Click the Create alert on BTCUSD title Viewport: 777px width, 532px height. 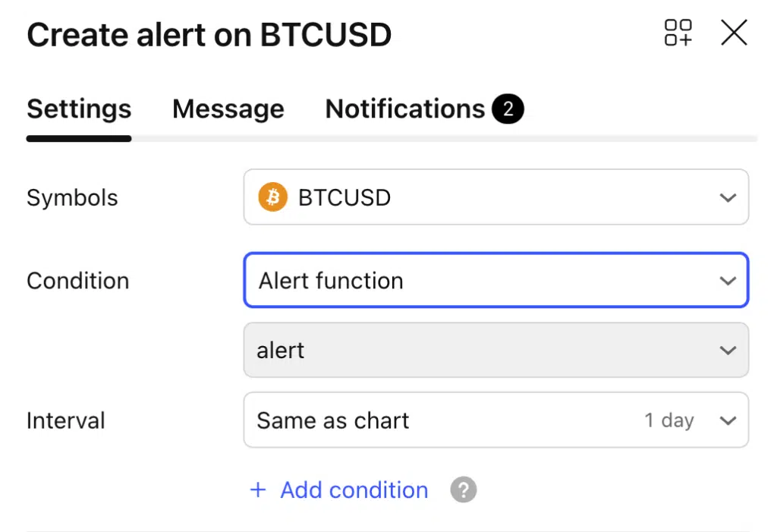point(209,35)
